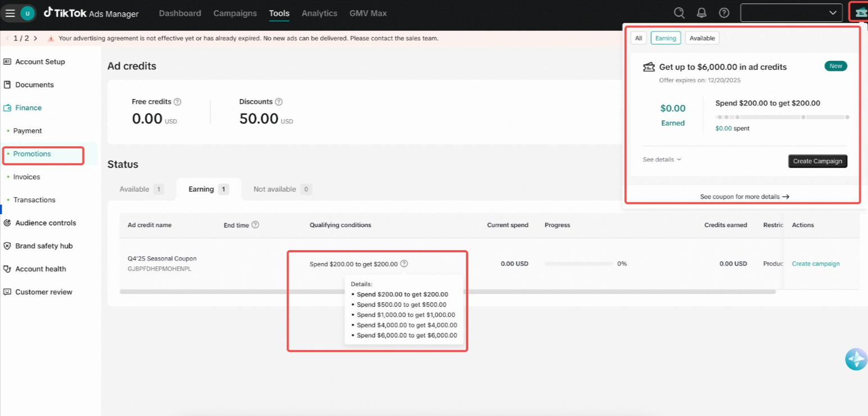Viewport: 868px width, 416px height.
Task: Click the Account Setup sidebar icon
Action: 7,62
